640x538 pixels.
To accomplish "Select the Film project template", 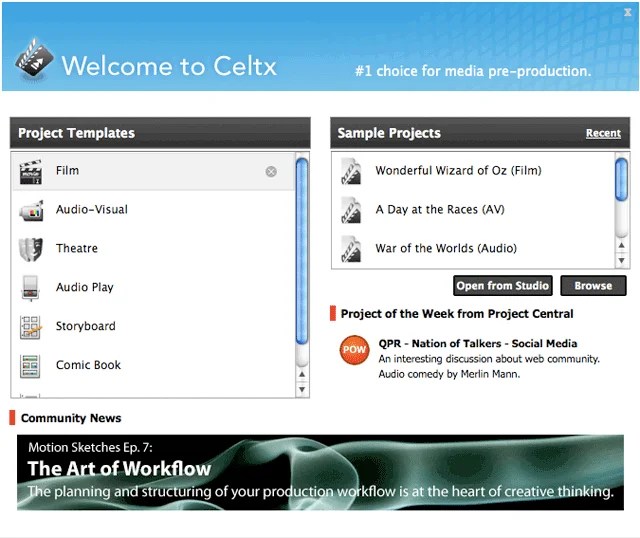I will pyautogui.click(x=153, y=171).
